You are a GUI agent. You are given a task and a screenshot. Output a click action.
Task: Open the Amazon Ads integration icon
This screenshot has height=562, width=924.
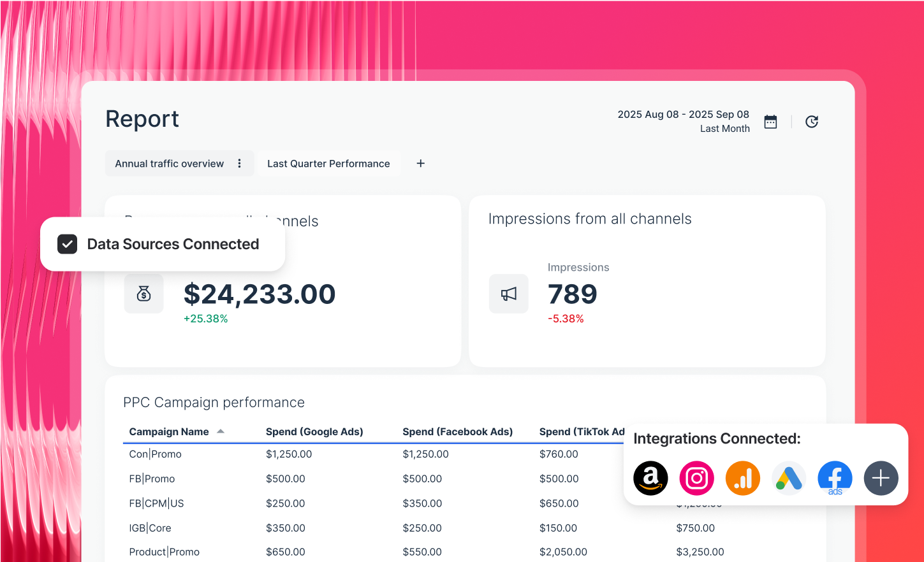pos(650,478)
